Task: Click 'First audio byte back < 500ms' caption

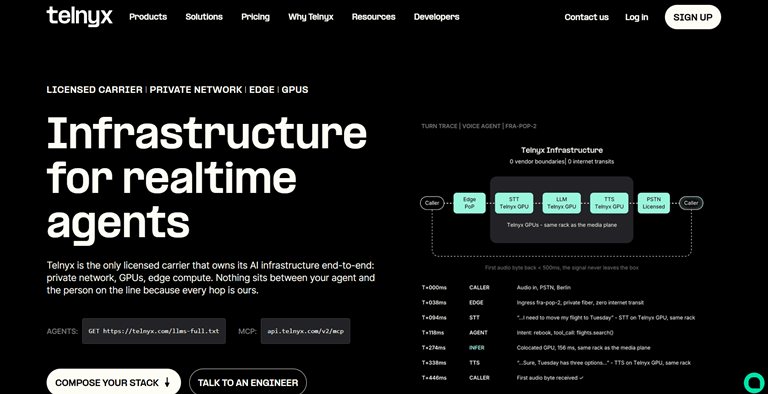Action: (x=562, y=268)
